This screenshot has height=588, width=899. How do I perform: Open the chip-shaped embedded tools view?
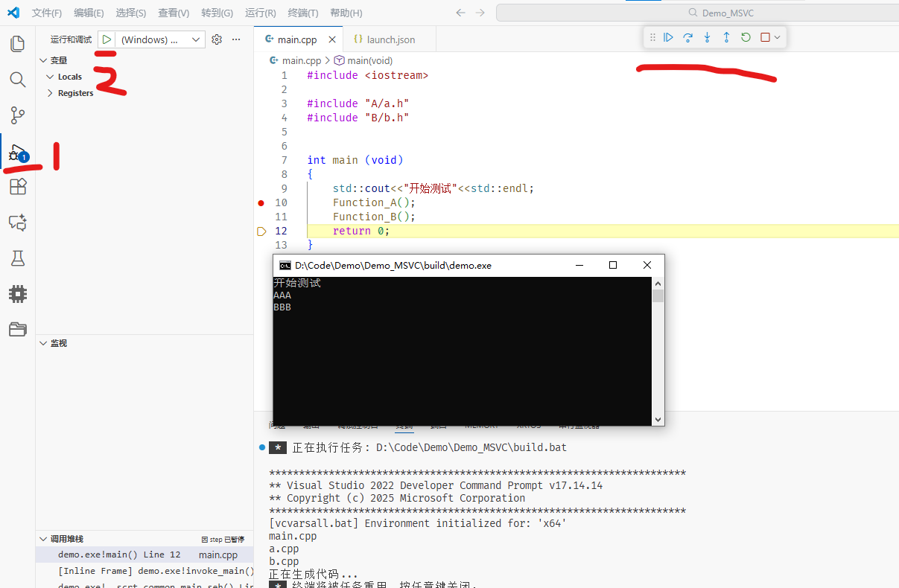[17, 293]
